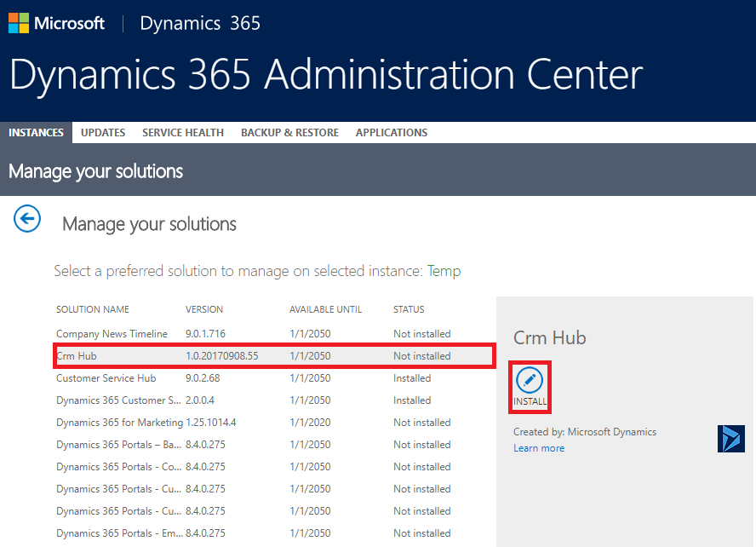The image size is (756, 547).
Task: Select the Customer Service Hub solution
Action: (x=106, y=378)
